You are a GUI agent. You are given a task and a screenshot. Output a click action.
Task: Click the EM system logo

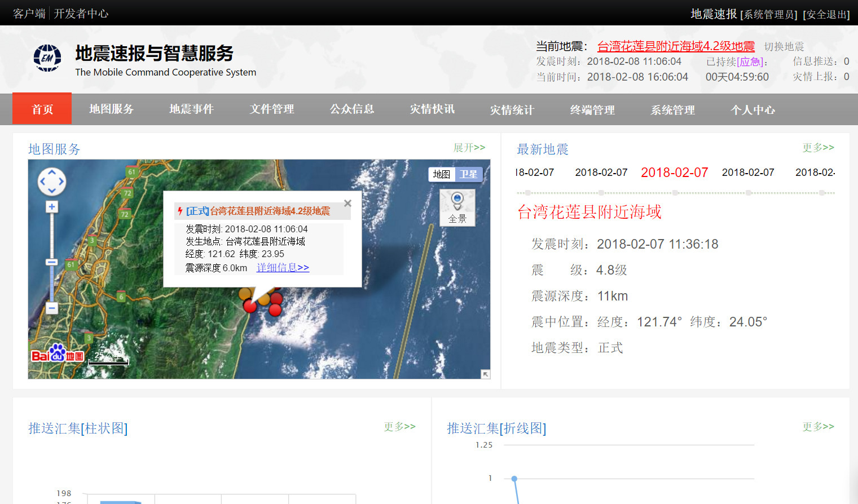(47, 58)
